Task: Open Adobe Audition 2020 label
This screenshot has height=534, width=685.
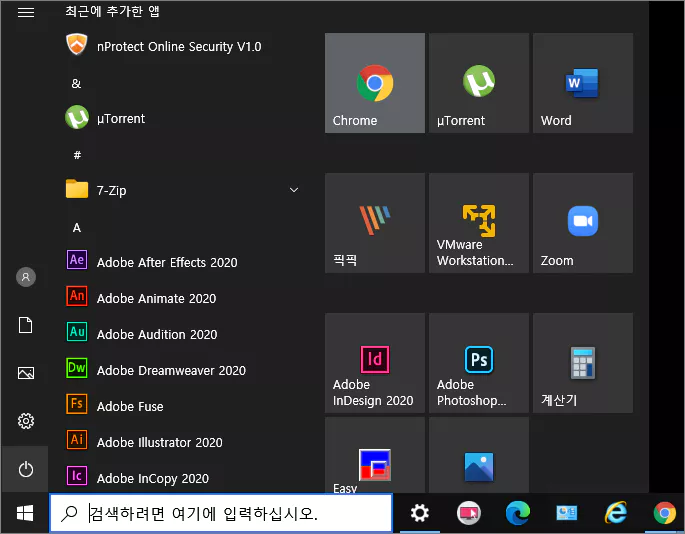Action: click(157, 334)
